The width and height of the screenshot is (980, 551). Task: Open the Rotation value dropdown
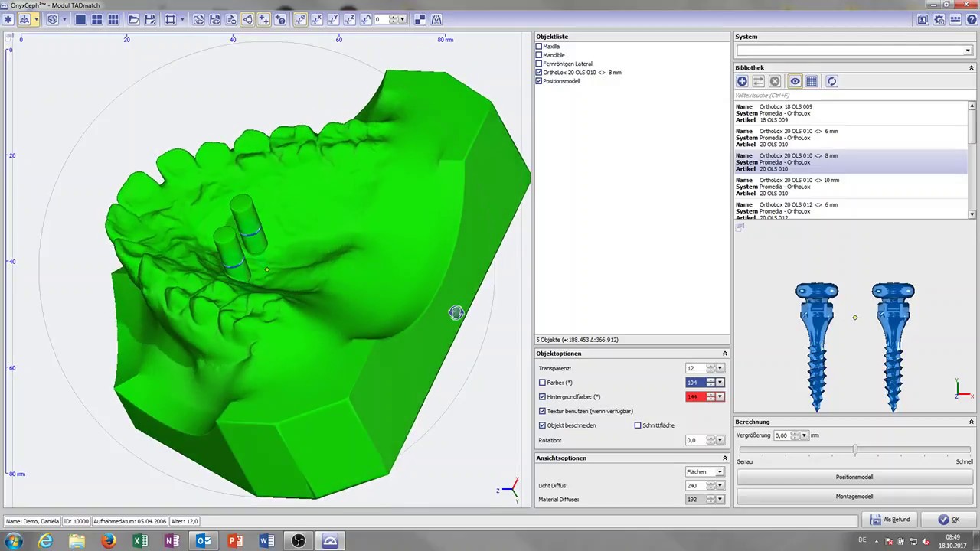(x=720, y=440)
